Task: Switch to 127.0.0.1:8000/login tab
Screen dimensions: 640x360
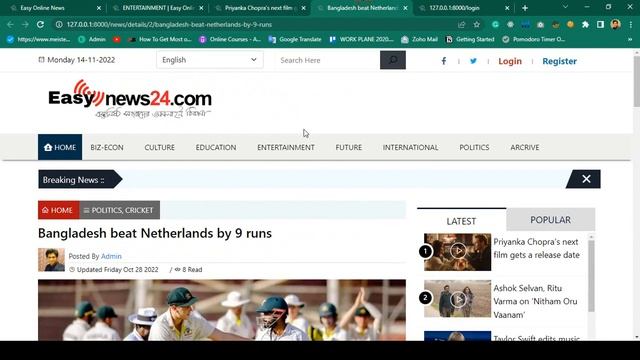Action: [x=463, y=8]
